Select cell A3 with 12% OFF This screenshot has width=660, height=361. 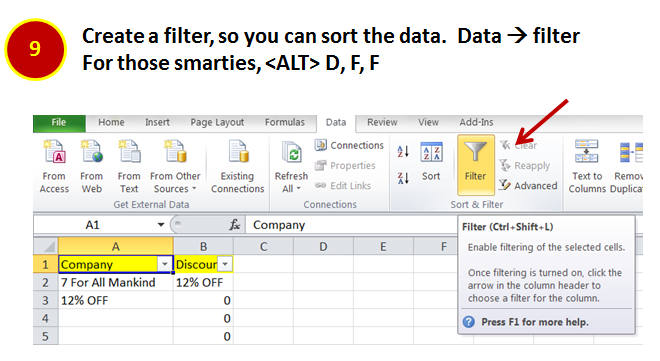click(116, 300)
